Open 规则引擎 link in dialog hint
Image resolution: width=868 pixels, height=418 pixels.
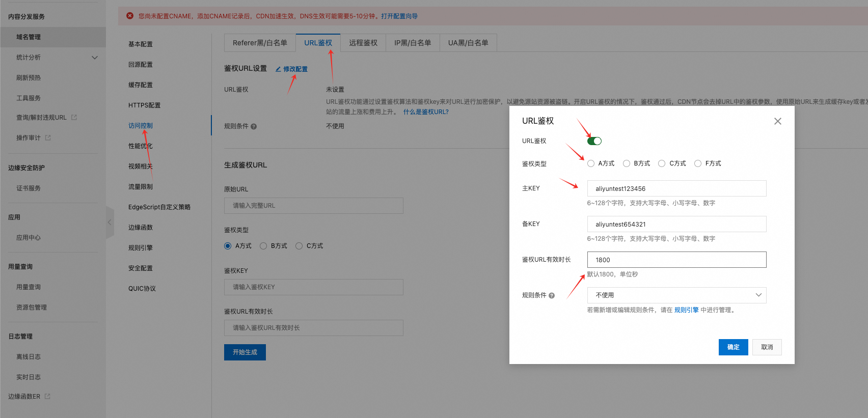687,310
